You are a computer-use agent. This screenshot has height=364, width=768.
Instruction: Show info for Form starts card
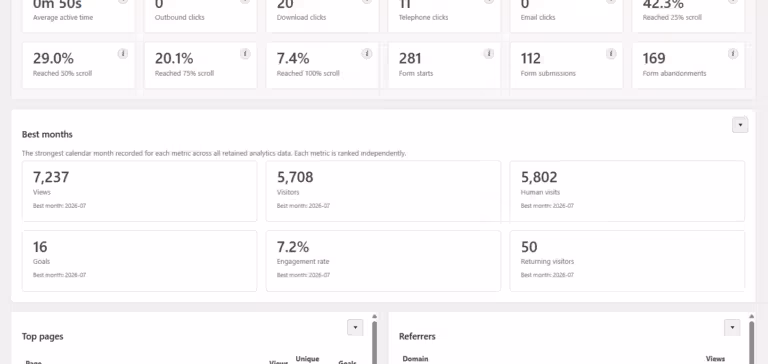[x=489, y=53]
